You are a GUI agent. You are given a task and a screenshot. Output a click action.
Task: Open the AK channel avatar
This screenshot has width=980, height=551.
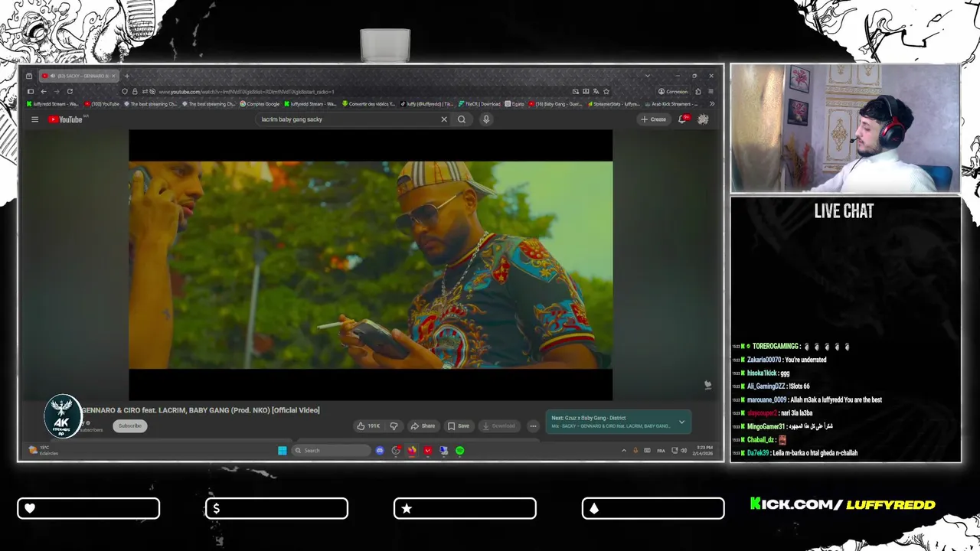[62, 416]
